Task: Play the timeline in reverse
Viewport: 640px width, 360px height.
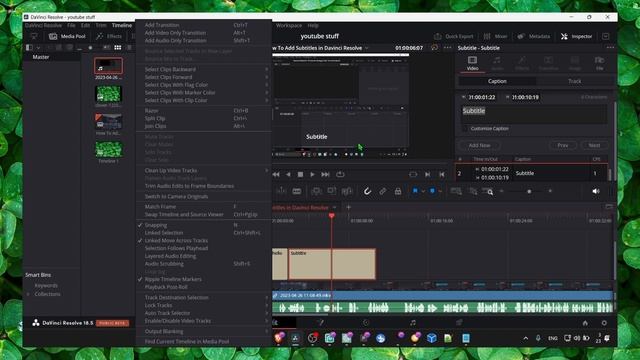Action: 288,174
